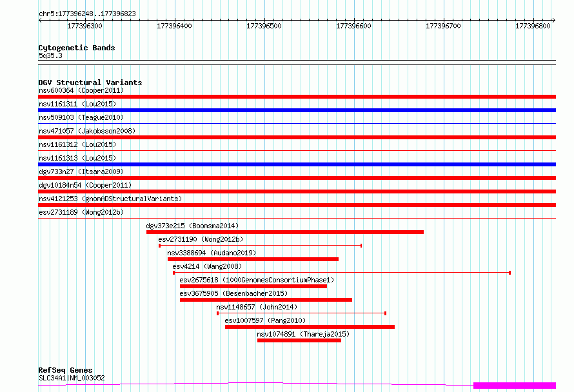Click the RefSeq Genes track title
The height and width of the screenshot is (392, 574).
(65, 370)
